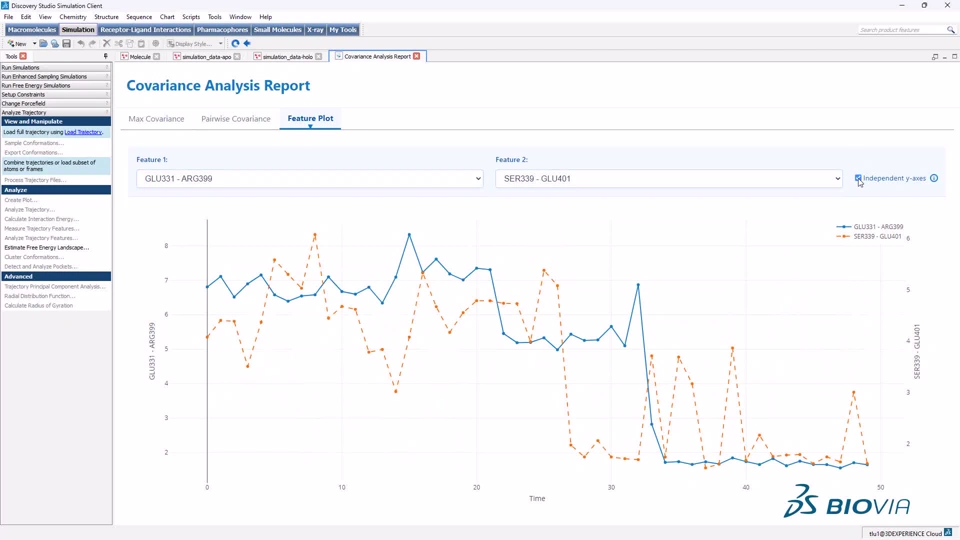Click the Copy icon in toolbar

pyautogui.click(x=130, y=43)
